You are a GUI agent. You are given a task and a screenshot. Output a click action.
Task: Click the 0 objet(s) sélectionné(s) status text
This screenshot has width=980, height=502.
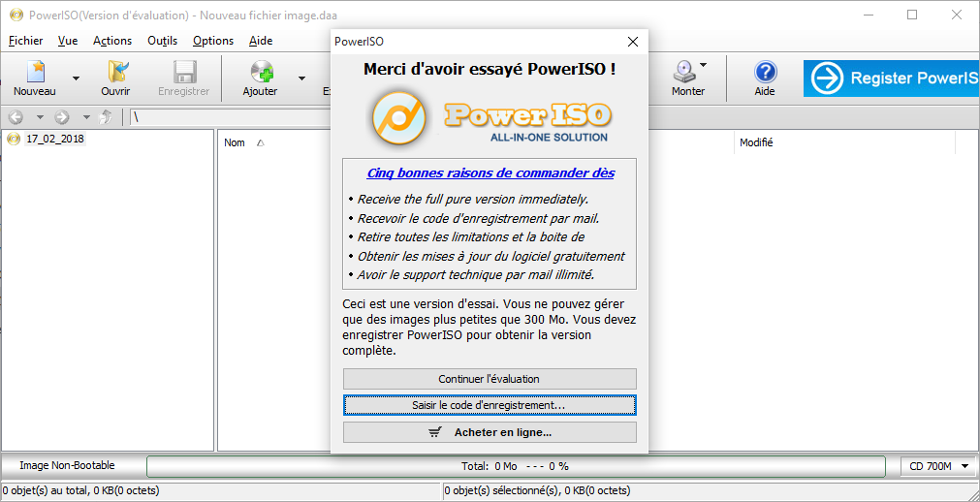coord(538,490)
